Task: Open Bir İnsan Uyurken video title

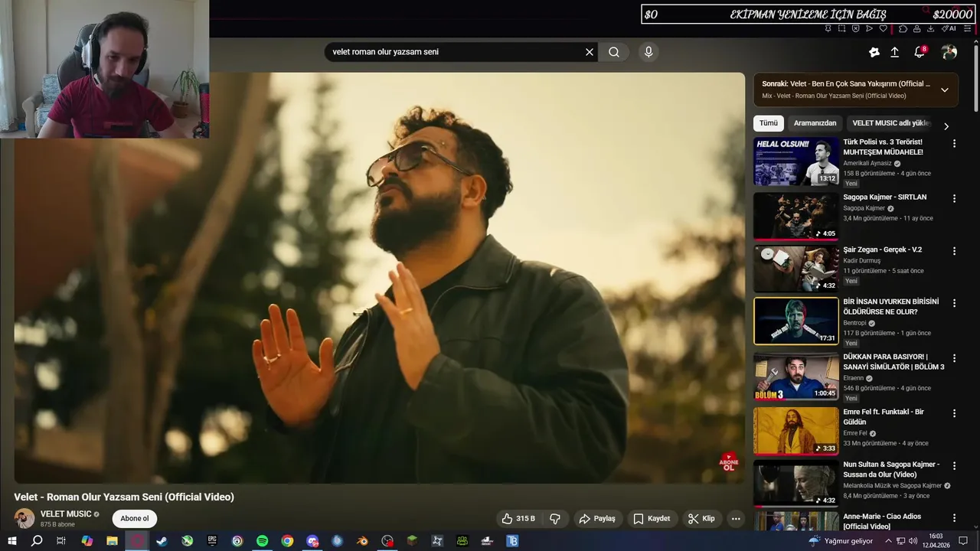Action: (x=890, y=307)
